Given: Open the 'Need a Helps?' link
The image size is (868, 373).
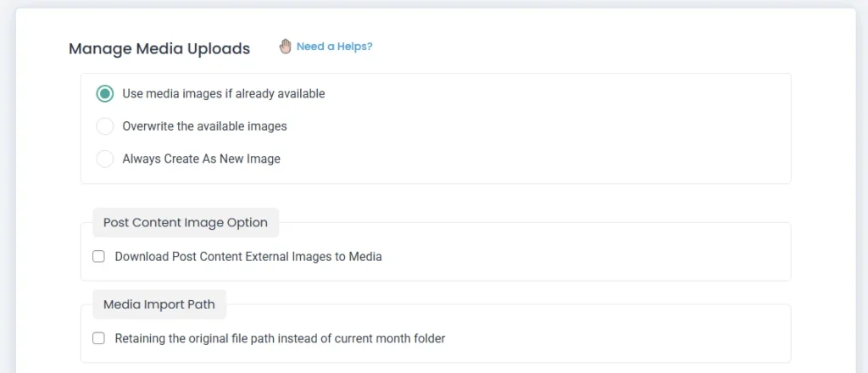Looking at the screenshot, I should 334,47.
